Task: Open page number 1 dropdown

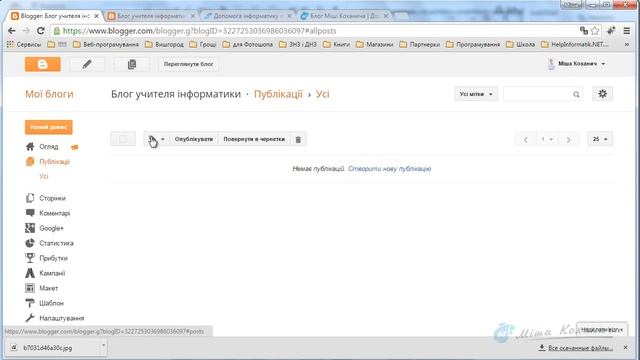Action: pyautogui.click(x=547, y=139)
